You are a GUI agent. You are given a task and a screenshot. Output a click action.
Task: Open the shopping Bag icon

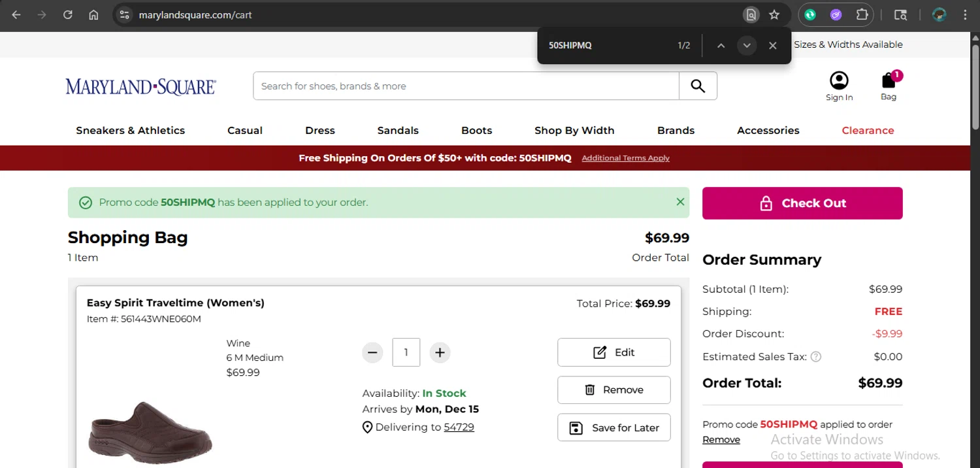(889, 86)
